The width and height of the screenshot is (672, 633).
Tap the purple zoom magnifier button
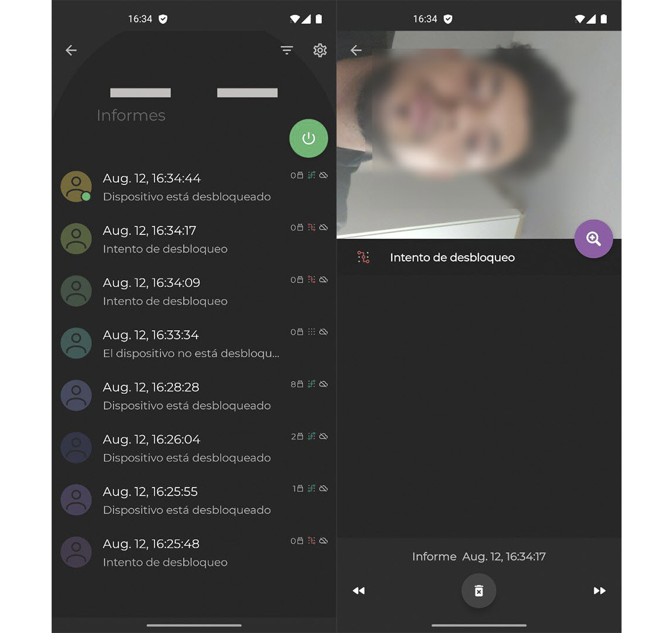point(593,239)
